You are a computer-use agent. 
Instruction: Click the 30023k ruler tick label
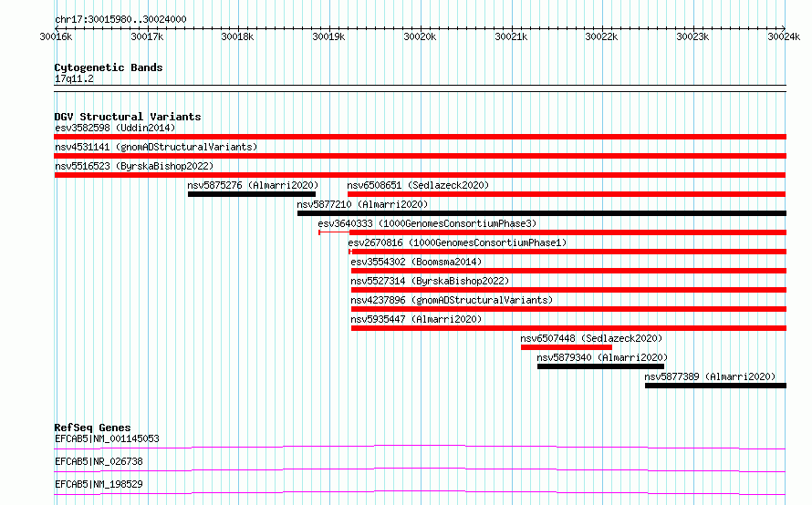click(x=692, y=36)
